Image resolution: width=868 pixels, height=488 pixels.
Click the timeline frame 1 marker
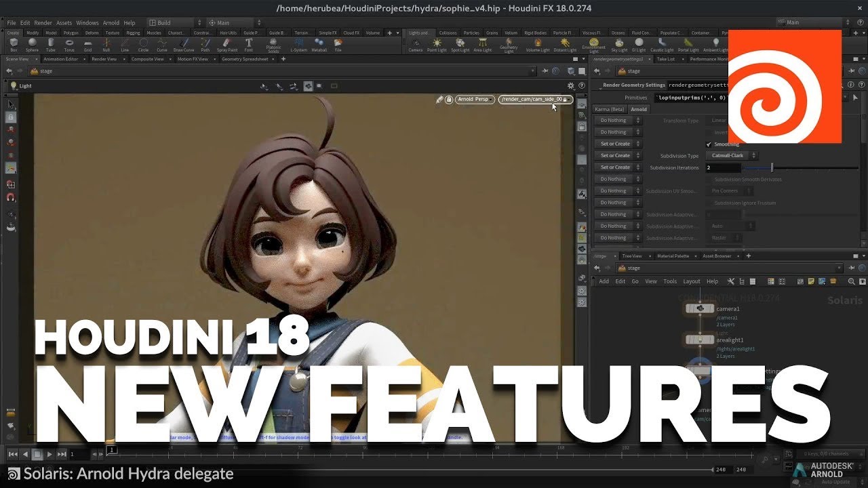click(x=112, y=450)
